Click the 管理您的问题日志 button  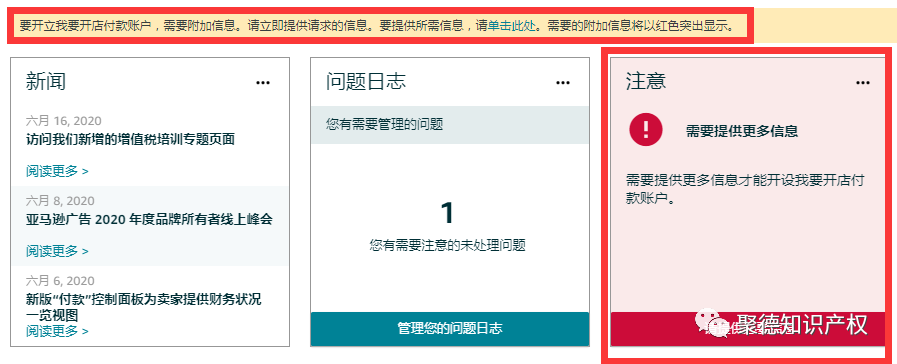450,329
